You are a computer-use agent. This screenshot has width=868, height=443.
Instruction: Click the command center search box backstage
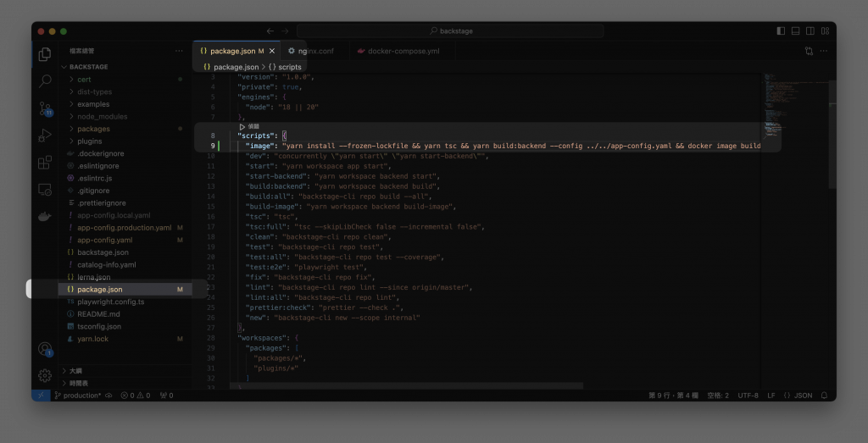click(x=451, y=31)
